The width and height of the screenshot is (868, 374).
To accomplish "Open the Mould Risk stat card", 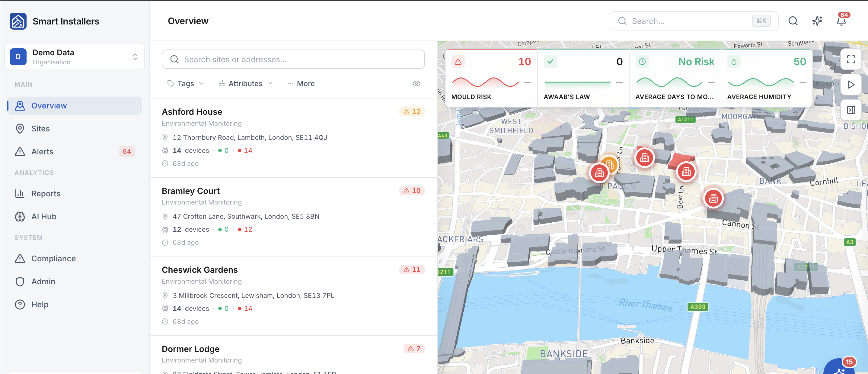I will pos(491,78).
